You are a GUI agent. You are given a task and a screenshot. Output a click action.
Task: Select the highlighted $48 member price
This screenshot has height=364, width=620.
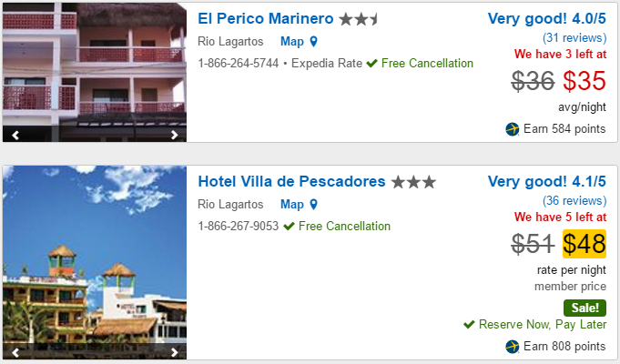pyautogui.click(x=584, y=244)
